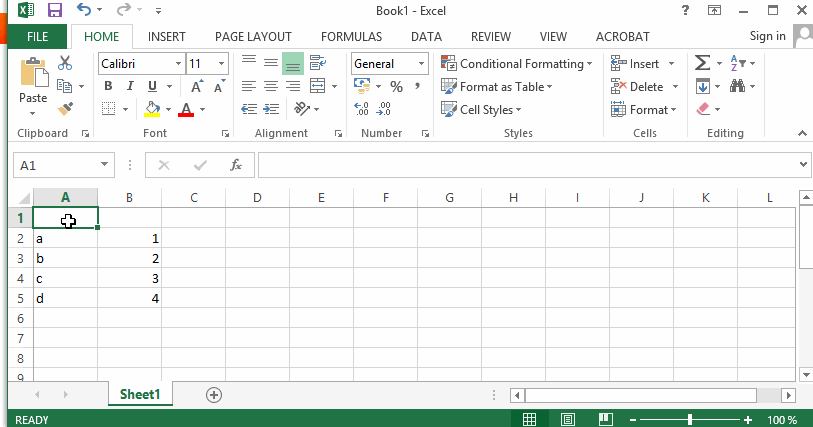Select the Normal view button in status bar
Image resolution: width=813 pixels, height=427 pixels.
529,419
